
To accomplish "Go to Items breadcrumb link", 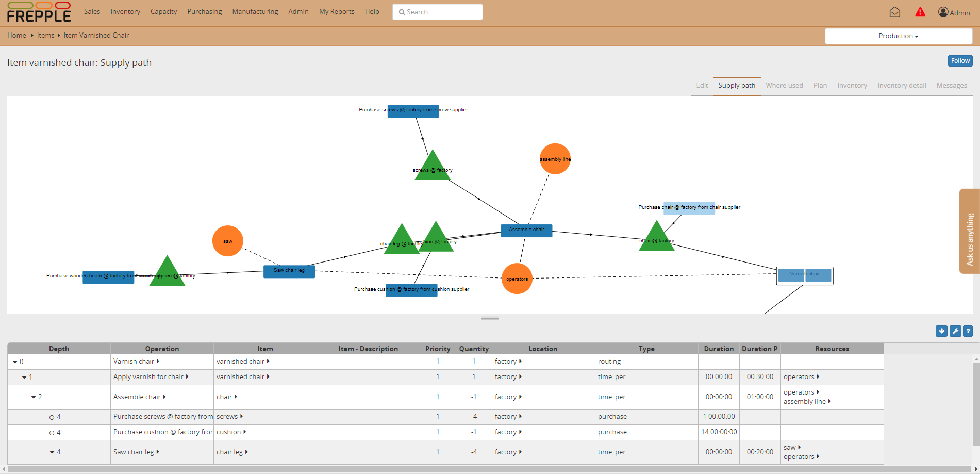I will pyautogui.click(x=45, y=35).
